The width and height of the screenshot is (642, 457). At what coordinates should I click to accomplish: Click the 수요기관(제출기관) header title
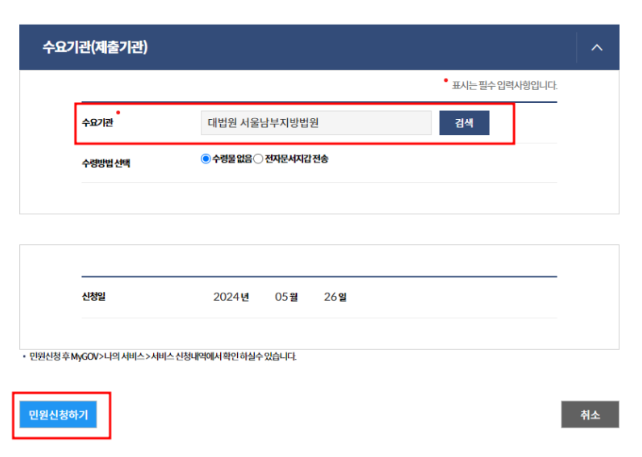[x=95, y=47]
